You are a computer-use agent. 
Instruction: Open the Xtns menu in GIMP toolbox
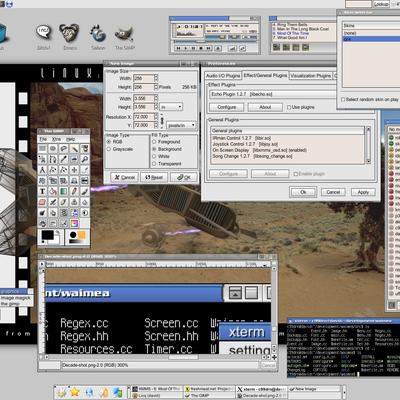click(57, 139)
